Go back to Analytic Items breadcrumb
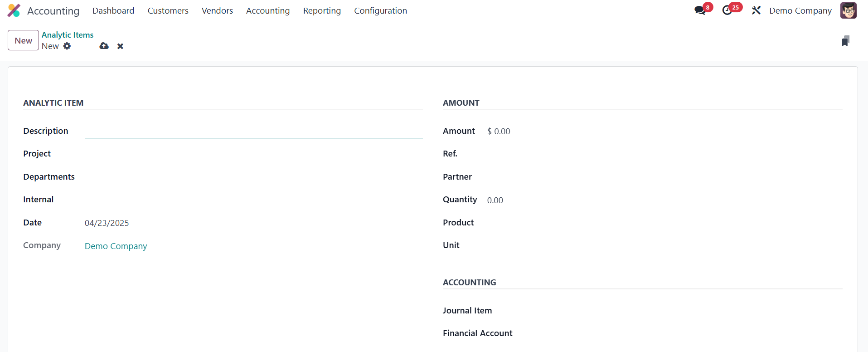 pos(68,35)
